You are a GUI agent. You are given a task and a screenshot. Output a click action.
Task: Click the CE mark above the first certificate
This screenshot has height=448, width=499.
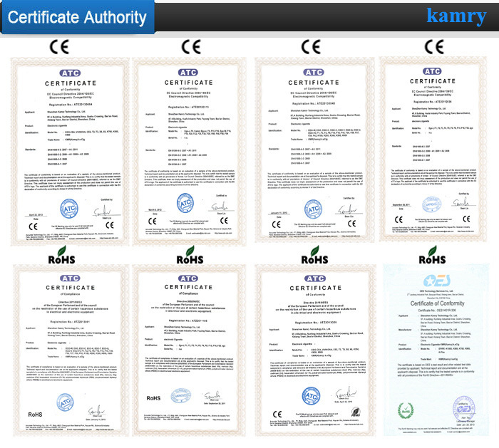[59, 47]
